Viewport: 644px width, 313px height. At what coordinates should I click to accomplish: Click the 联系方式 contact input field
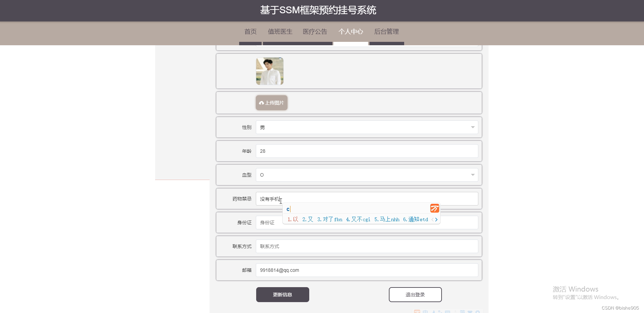pos(367,246)
